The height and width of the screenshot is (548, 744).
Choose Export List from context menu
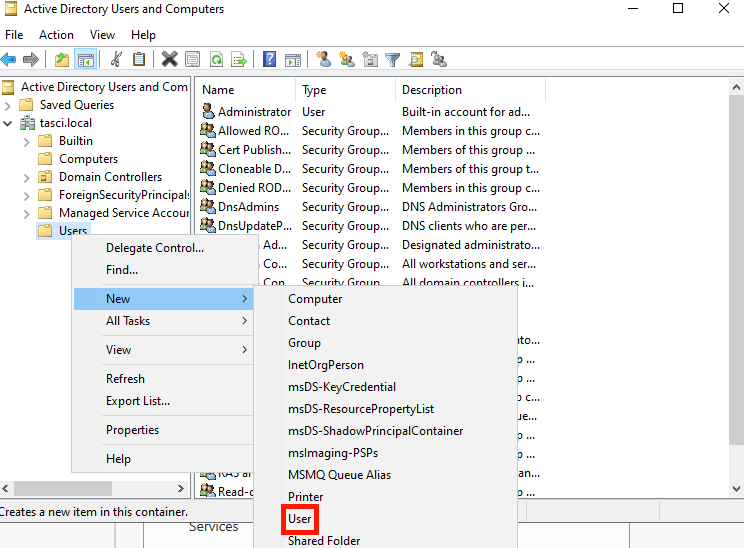coord(163,401)
